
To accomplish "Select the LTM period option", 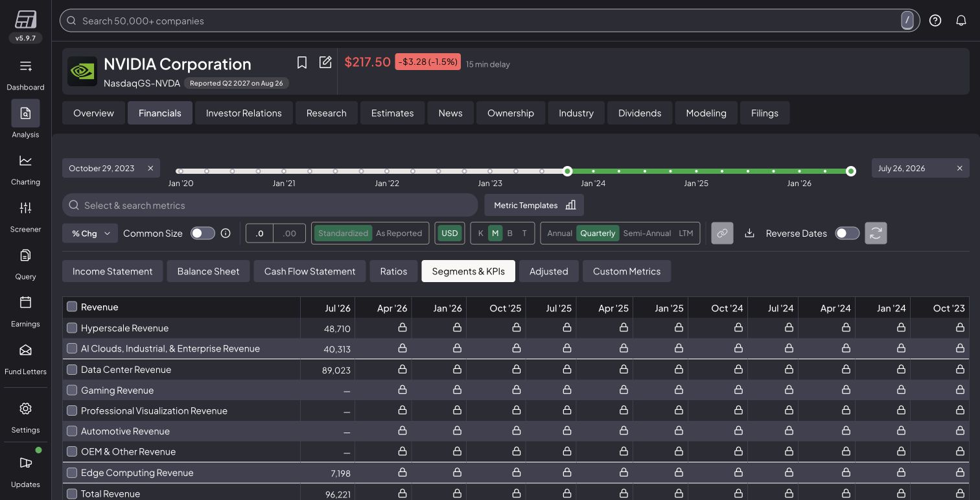I will [x=686, y=233].
